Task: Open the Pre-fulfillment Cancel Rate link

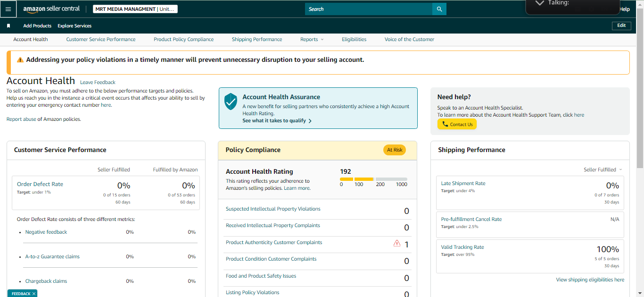Action: click(x=471, y=219)
